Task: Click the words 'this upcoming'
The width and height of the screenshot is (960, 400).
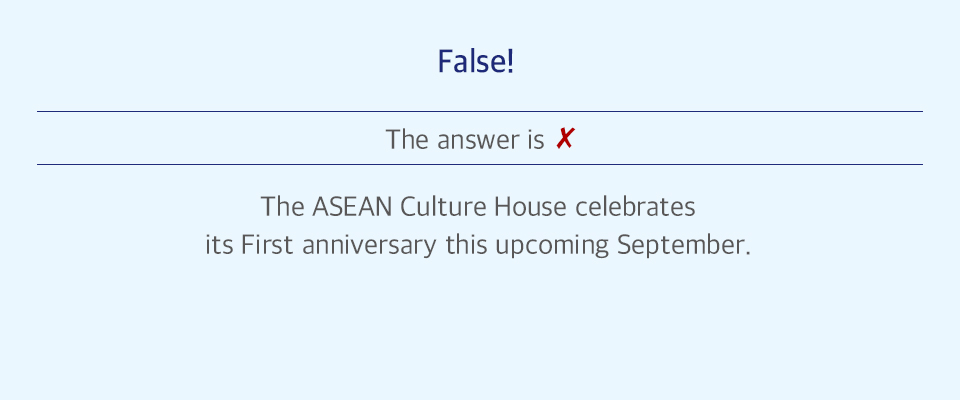Action: pyautogui.click(x=527, y=246)
